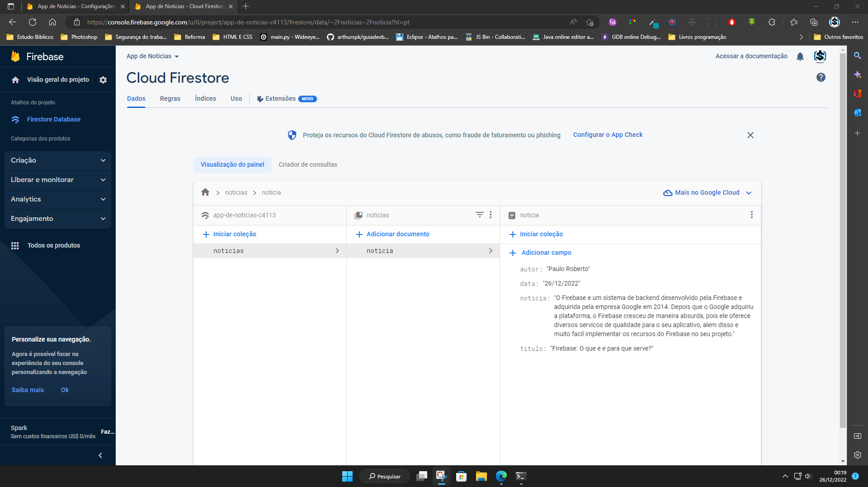
Task: Dismiss the App Check banner
Action: (x=750, y=135)
